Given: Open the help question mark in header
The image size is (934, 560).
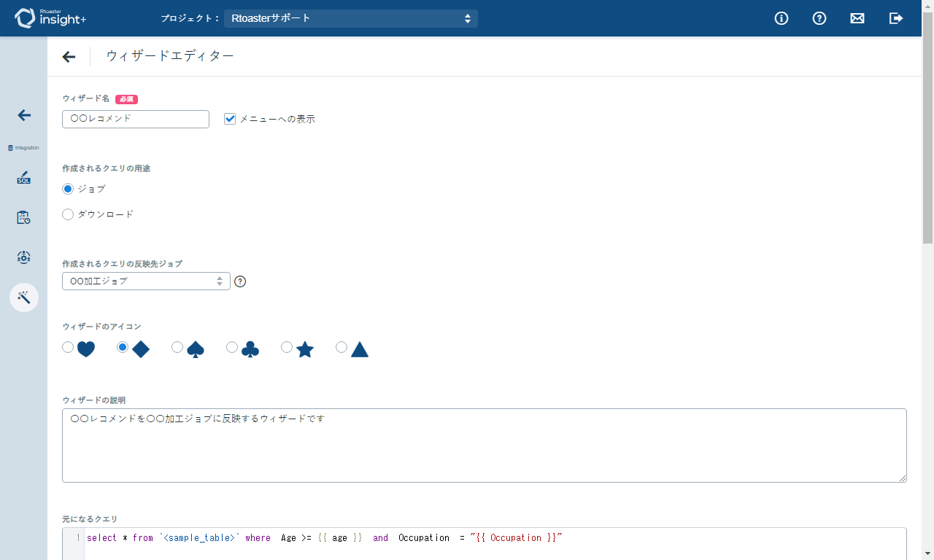Looking at the screenshot, I should [x=819, y=18].
